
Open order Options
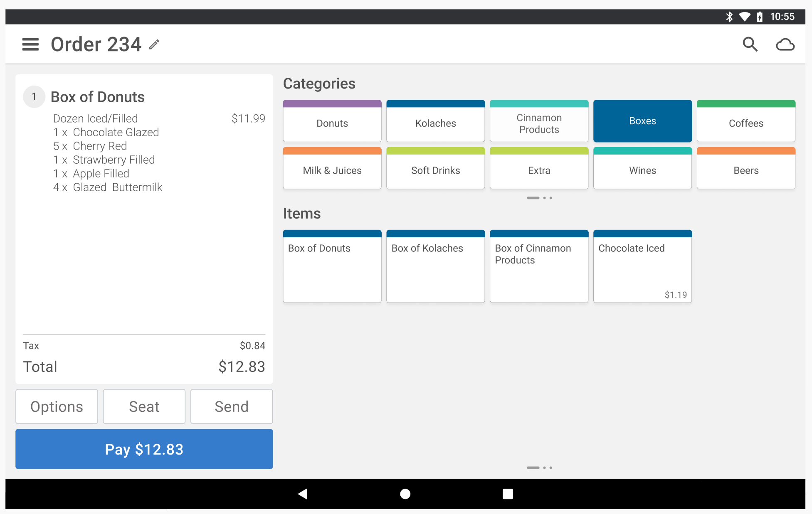click(57, 406)
